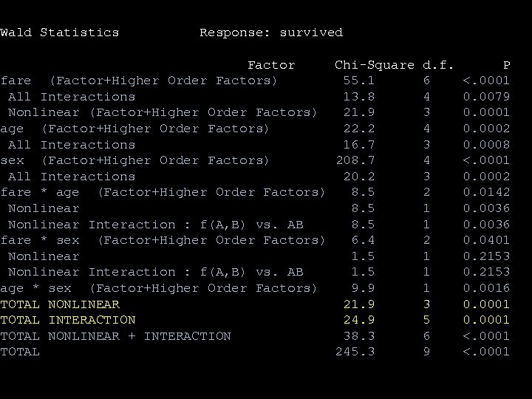Select the sex chi-square value 208.7
The width and height of the screenshot is (532, 399).
[x=355, y=160]
